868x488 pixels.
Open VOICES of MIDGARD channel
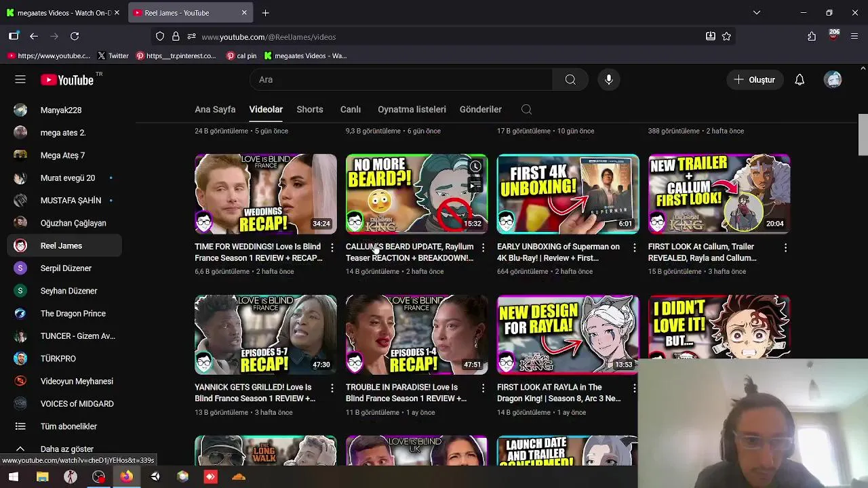[x=64, y=403]
